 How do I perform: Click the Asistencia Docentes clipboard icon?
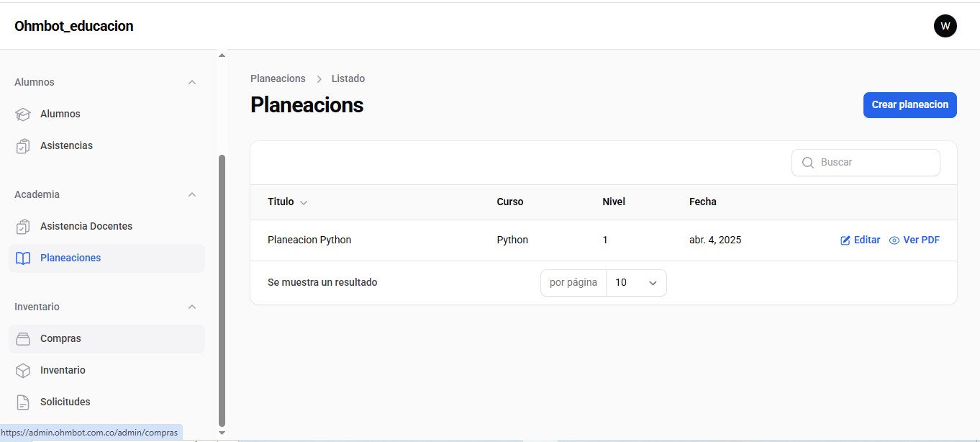click(23, 227)
